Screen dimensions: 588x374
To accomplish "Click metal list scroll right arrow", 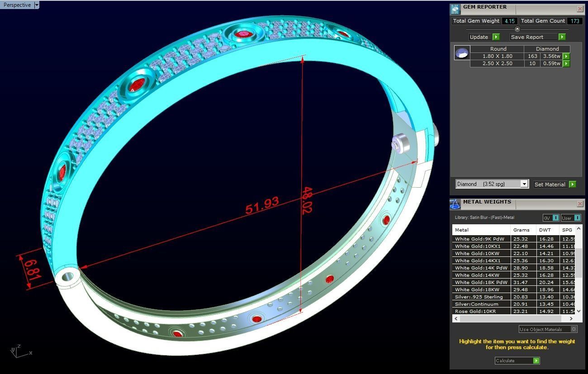I will [x=572, y=318].
